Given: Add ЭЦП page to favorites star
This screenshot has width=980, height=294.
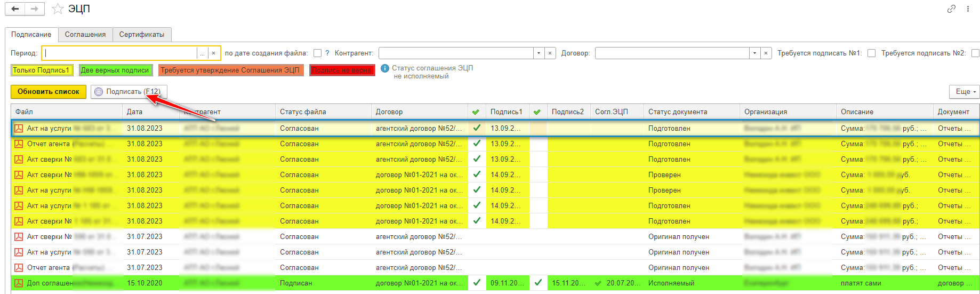Looking at the screenshot, I should tap(58, 9).
